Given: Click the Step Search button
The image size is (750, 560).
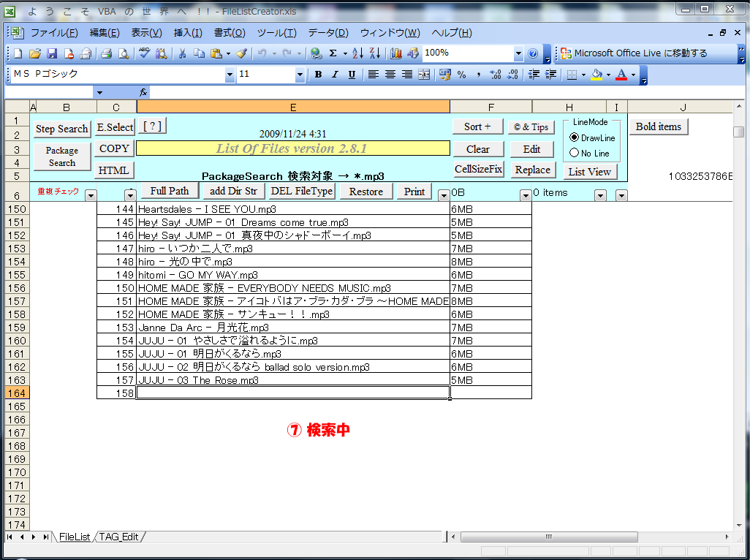Looking at the screenshot, I should point(61,129).
